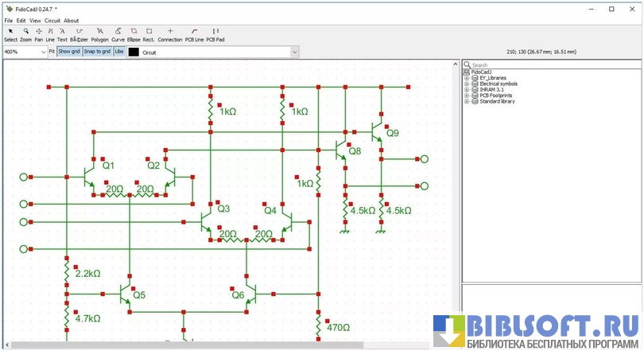Select the Polygon tool
Image resolution: width=644 pixels, height=351 pixels.
(x=99, y=34)
